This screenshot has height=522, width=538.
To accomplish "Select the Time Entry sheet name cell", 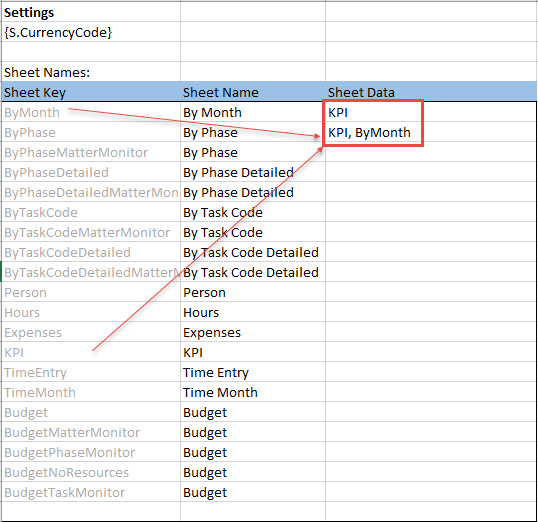I will point(253,372).
